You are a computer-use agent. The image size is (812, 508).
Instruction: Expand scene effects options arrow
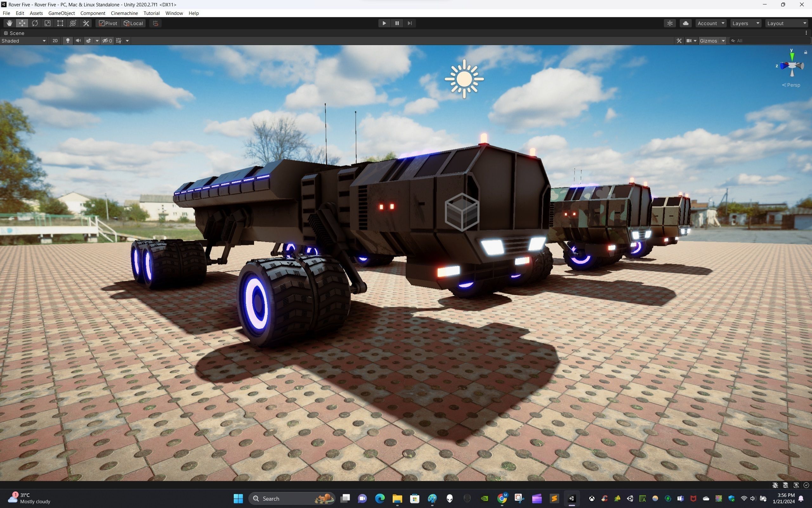[97, 41]
